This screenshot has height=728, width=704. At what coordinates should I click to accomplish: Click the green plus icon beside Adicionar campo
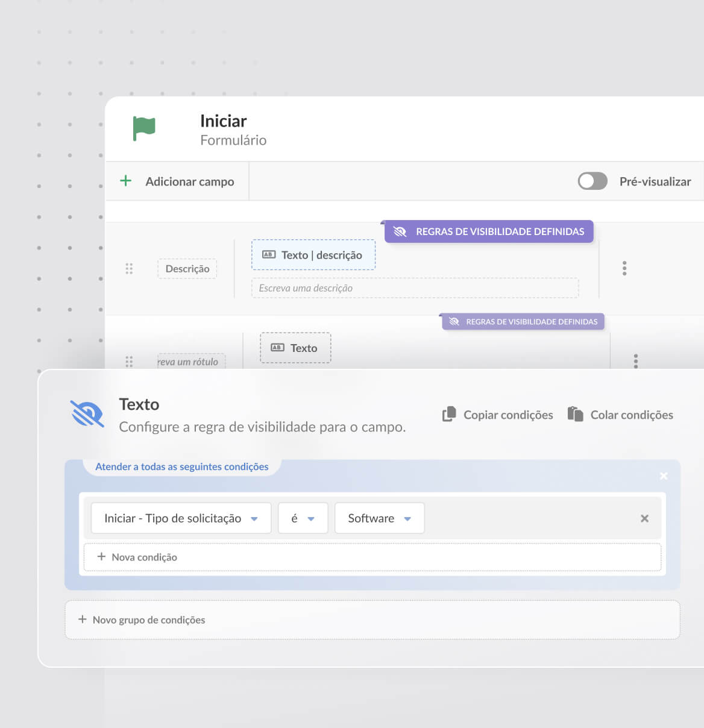(x=125, y=181)
